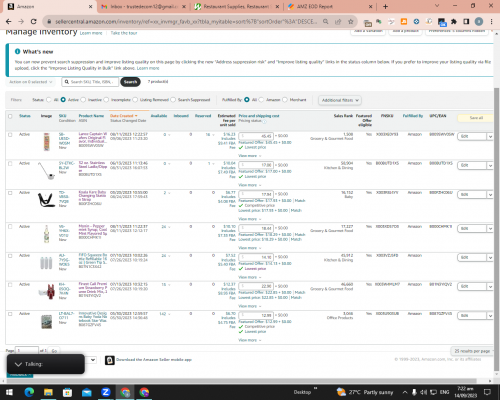Click the black Search button

tap(130, 82)
